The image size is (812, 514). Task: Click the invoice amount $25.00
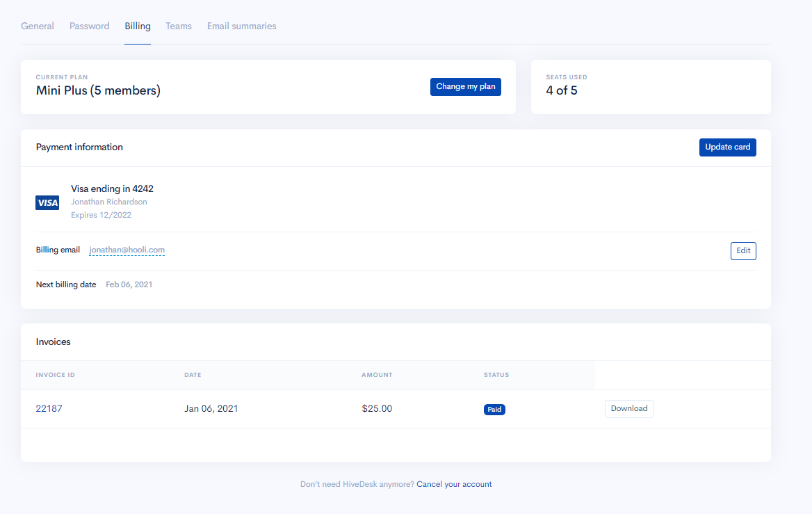(377, 408)
